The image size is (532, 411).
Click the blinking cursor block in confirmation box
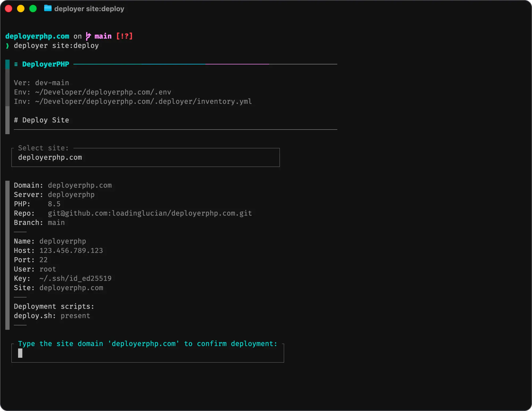pos(20,354)
